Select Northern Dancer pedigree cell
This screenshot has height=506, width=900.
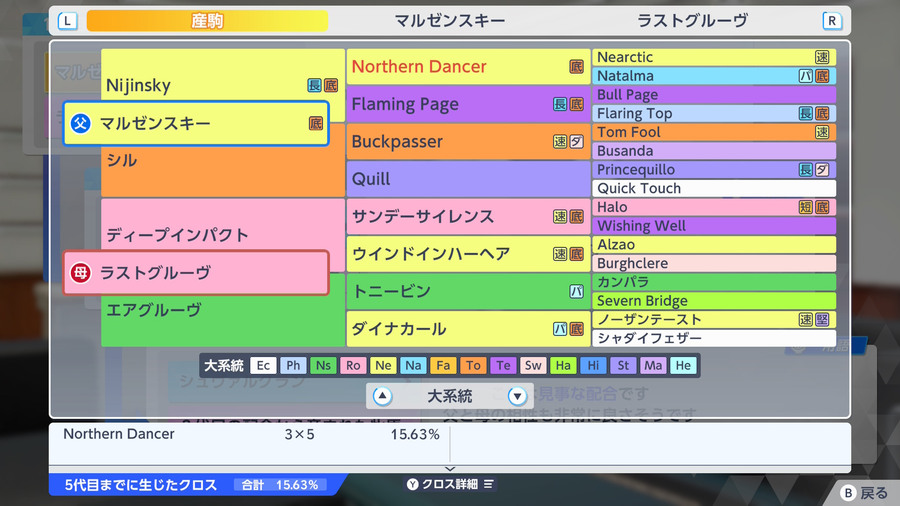tap(468, 67)
